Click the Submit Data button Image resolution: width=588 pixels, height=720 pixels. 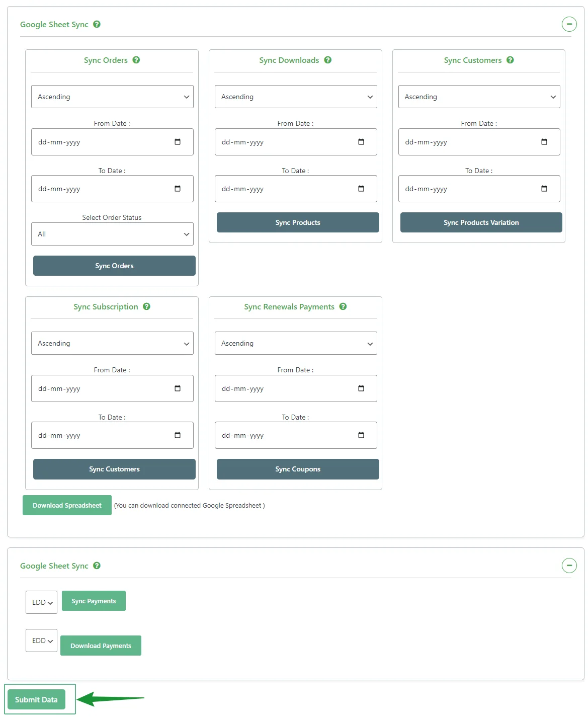(x=36, y=699)
